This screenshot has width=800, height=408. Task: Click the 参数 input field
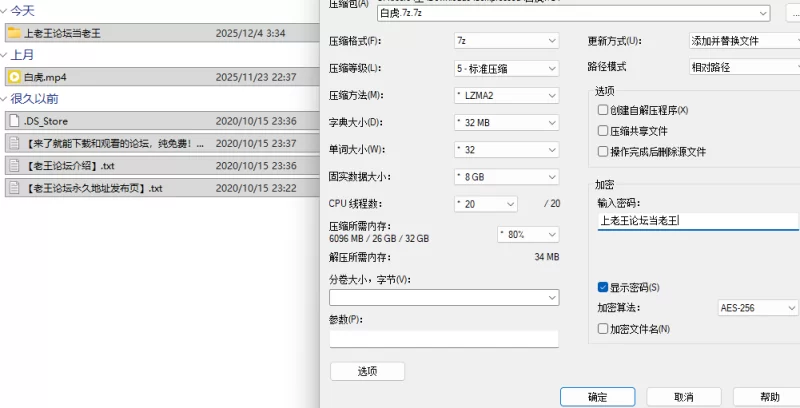point(444,339)
